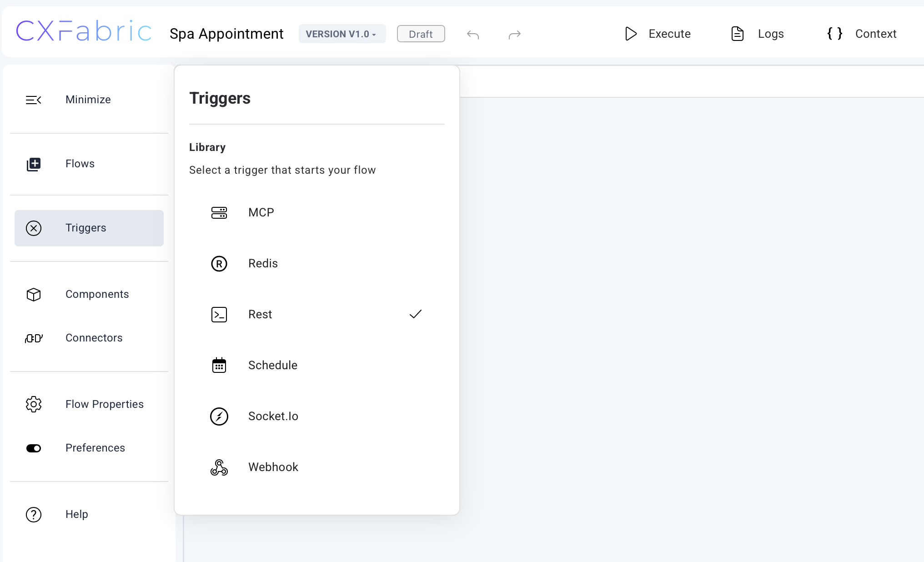Click the Triggers close-circle icon

tap(34, 228)
